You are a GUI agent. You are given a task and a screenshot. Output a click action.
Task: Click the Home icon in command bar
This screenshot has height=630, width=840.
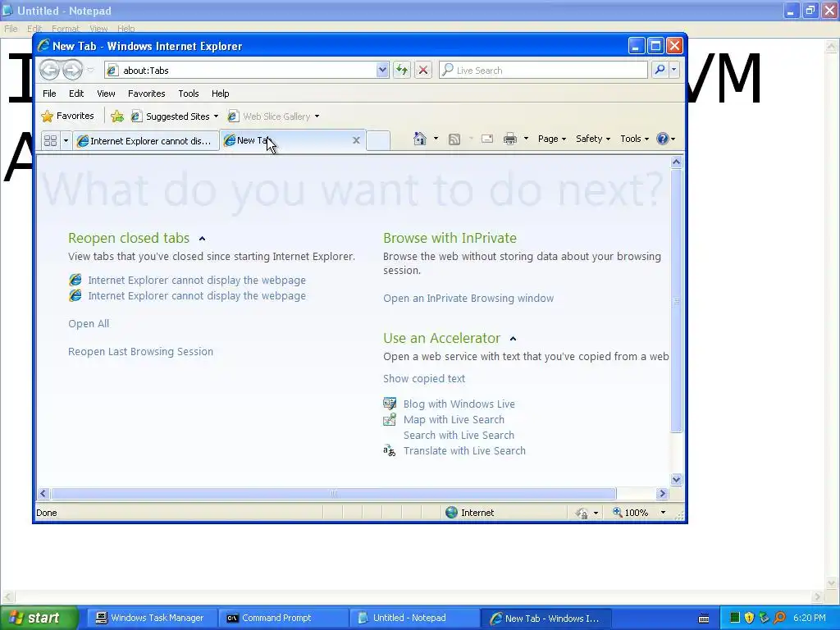[x=420, y=139]
